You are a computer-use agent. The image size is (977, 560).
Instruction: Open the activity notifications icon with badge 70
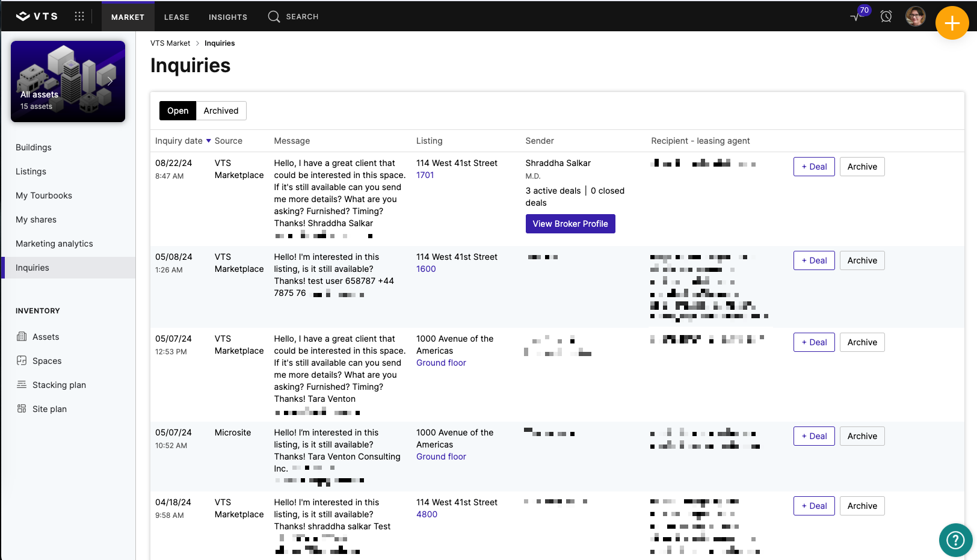point(860,15)
